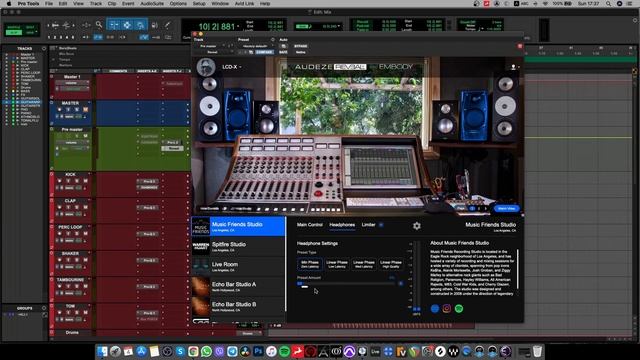Screen dimensions: 640x360
Task: Open the Groups list options menu
Action: [44, 308]
